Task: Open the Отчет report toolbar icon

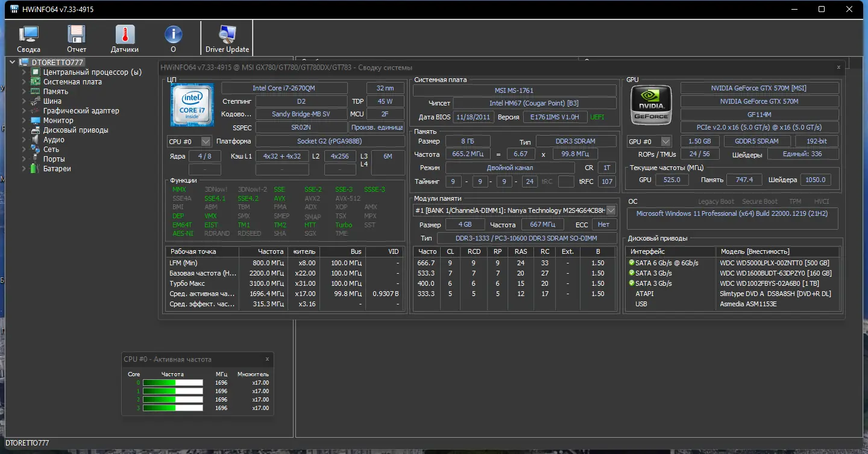Action: click(77, 39)
